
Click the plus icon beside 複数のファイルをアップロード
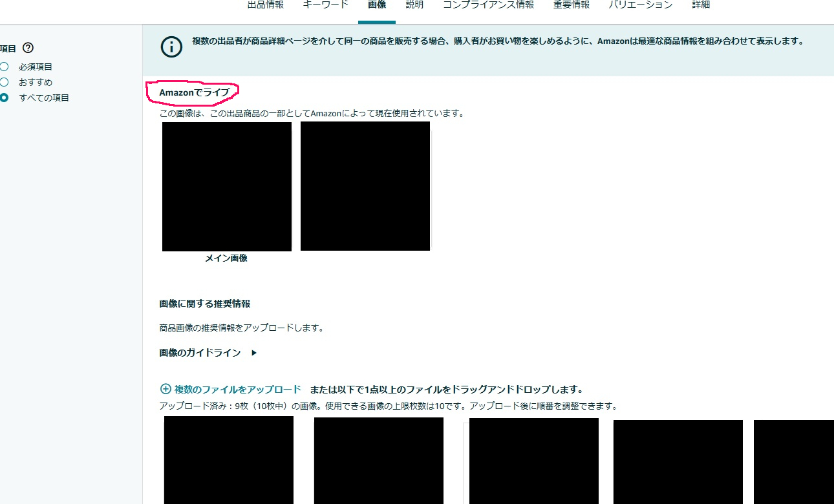166,389
